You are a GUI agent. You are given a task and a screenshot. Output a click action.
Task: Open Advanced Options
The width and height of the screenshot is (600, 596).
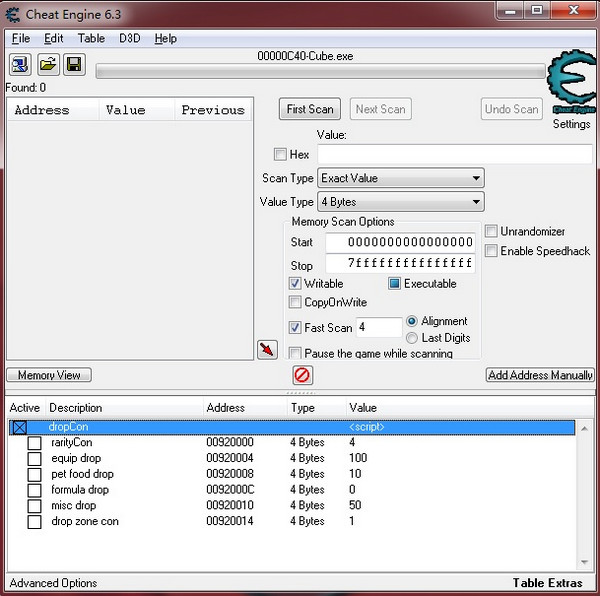pos(53,583)
